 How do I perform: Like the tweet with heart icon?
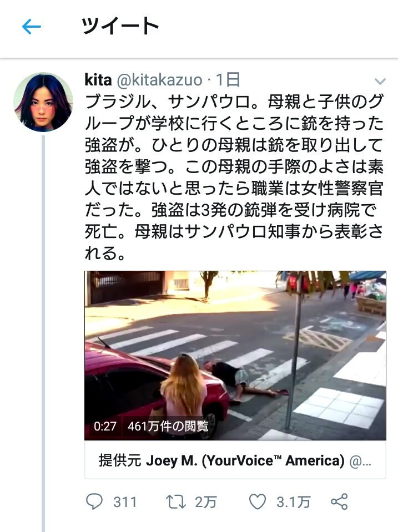pyautogui.click(x=258, y=501)
